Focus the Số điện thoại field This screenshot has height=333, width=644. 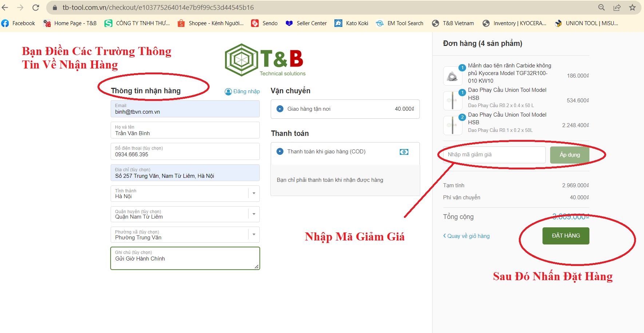pos(185,151)
